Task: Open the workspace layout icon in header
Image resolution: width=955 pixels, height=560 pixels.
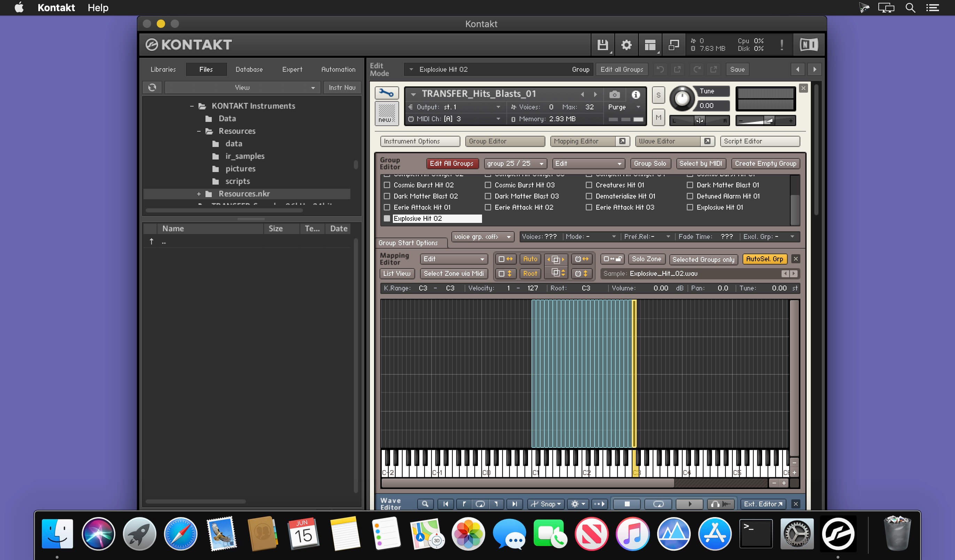Action: coord(650,45)
